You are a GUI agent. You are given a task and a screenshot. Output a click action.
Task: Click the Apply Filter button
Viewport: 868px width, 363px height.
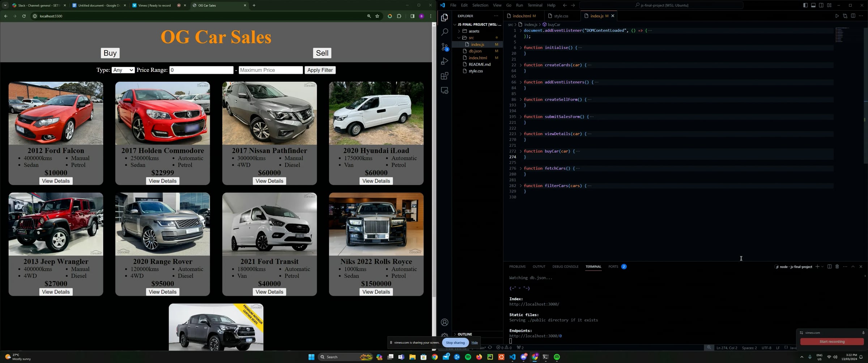(320, 70)
